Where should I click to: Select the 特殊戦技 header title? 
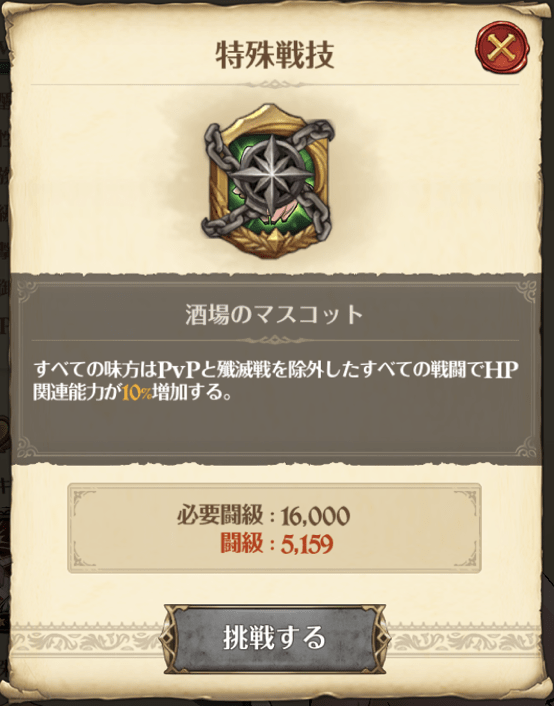tap(275, 55)
